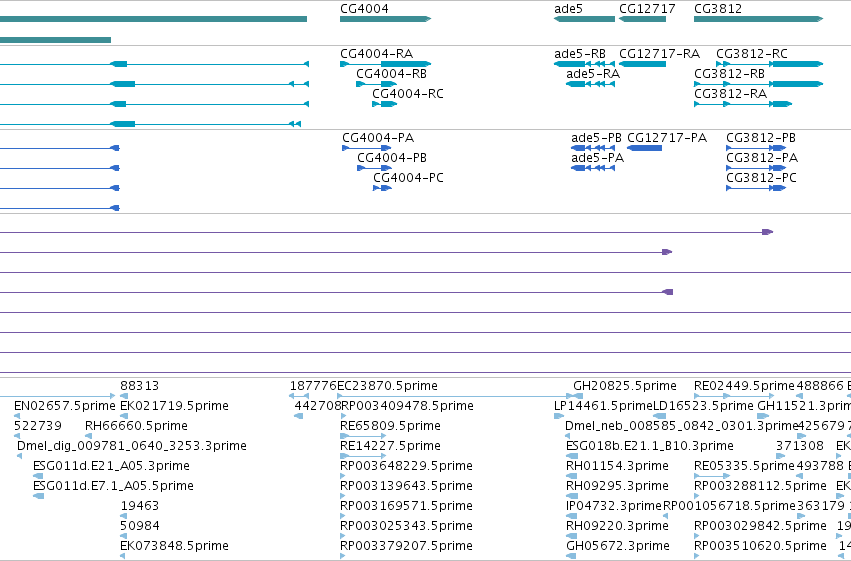Click the ade5-PB protein label
851x561 pixels.
tap(596, 138)
